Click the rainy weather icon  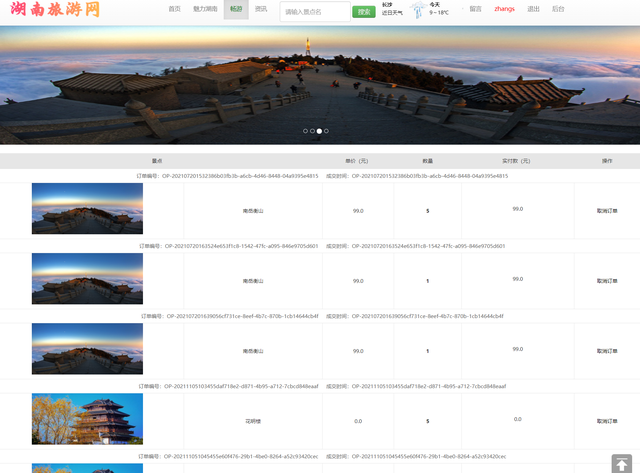418,9
